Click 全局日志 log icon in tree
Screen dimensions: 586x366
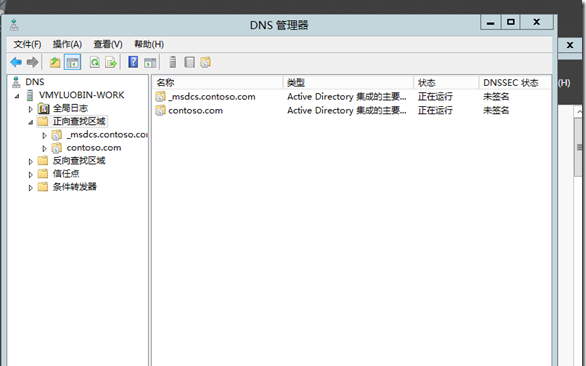[43, 108]
